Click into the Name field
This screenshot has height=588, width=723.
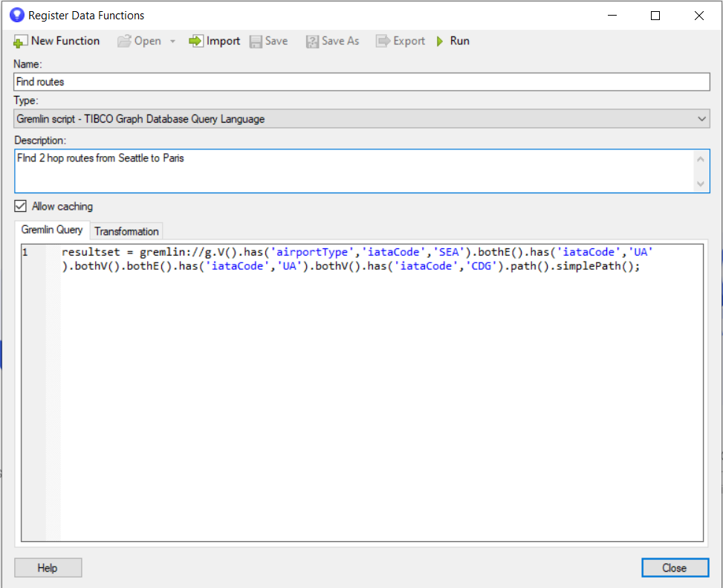click(x=362, y=82)
